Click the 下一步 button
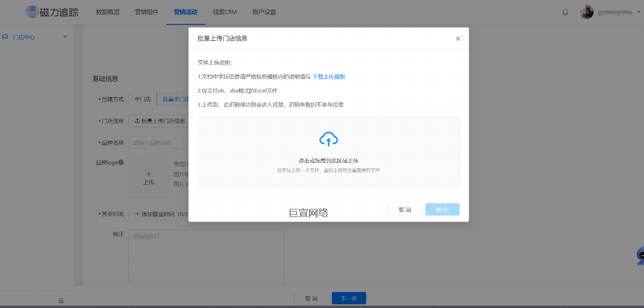The height and width of the screenshot is (308, 644). (x=349, y=298)
